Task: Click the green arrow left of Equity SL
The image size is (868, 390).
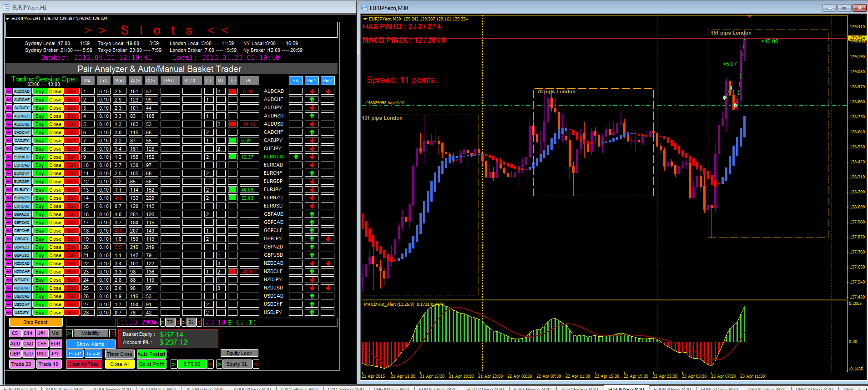Action: [219, 364]
